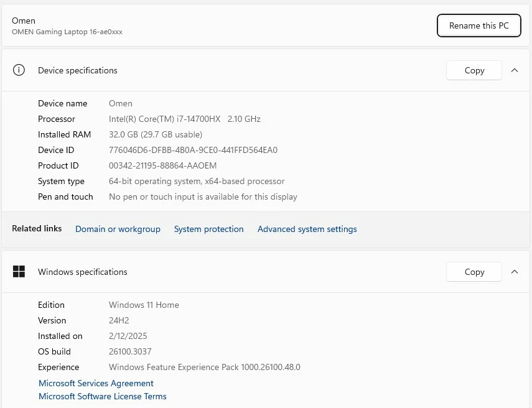Copy the Device specifications
Image resolution: width=532 pixels, height=408 pixels.
click(474, 70)
